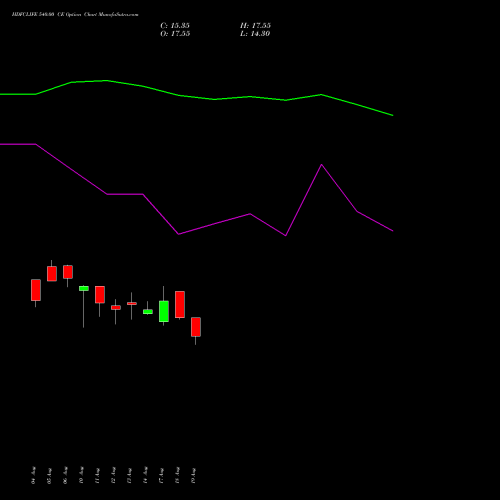Select the open value O: 17.55
The image size is (500, 500).
point(175,34)
